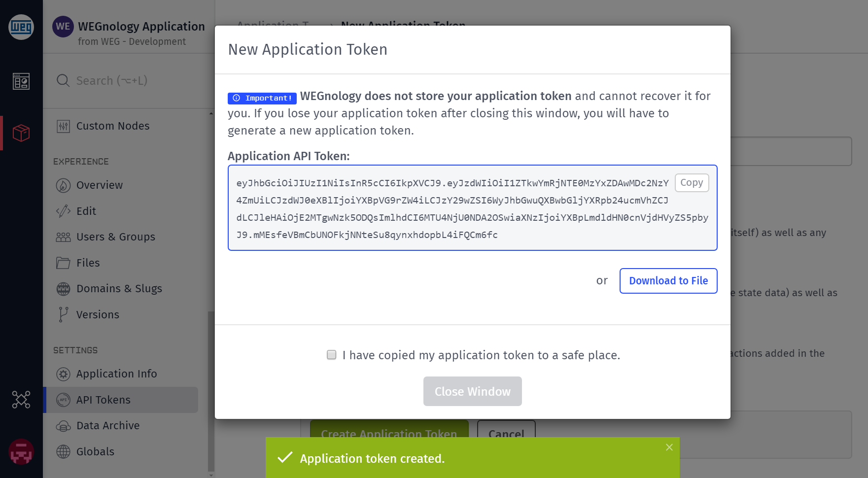868x478 pixels.
Task: Click the WEG logo icon
Action: pos(21,27)
